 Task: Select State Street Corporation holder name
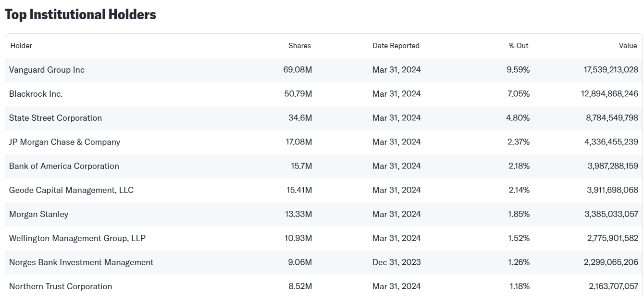coord(55,118)
